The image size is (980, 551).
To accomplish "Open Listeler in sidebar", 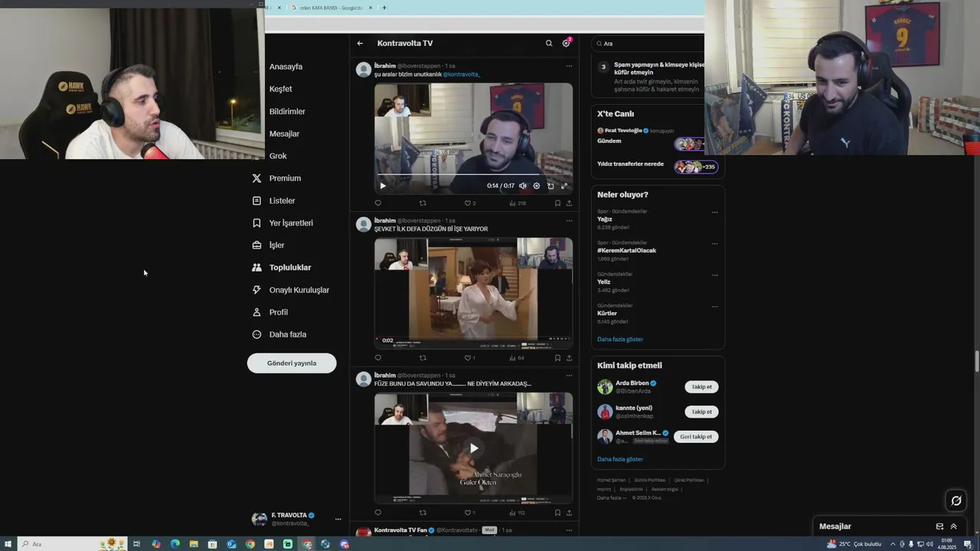I will 273,201.
